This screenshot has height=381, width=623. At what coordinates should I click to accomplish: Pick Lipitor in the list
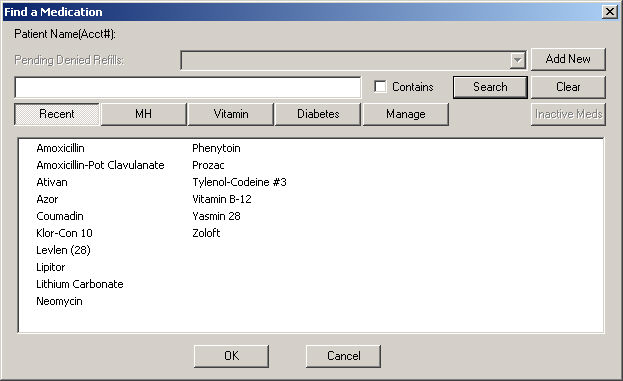point(51,267)
